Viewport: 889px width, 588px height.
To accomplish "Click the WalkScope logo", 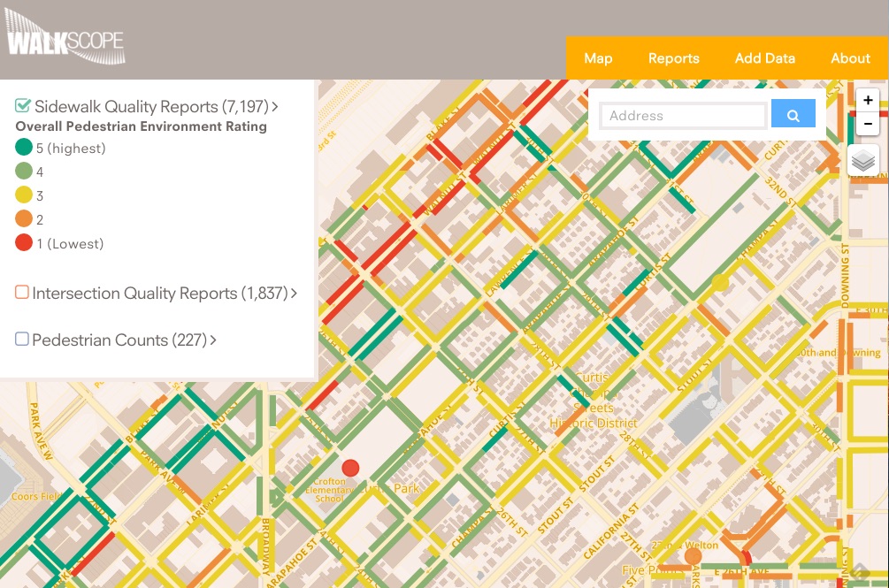I will pos(65,37).
